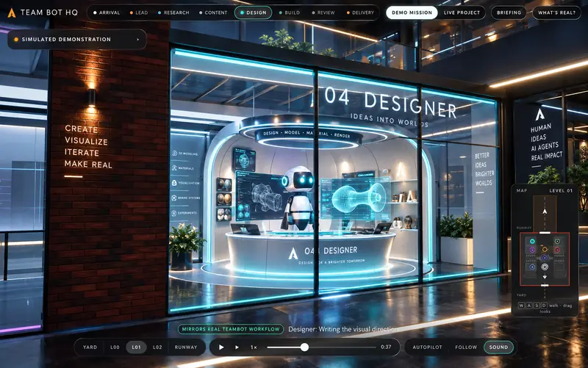Click the Designer robot in the studio
588x368 pixels.
[x=300, y=198]
